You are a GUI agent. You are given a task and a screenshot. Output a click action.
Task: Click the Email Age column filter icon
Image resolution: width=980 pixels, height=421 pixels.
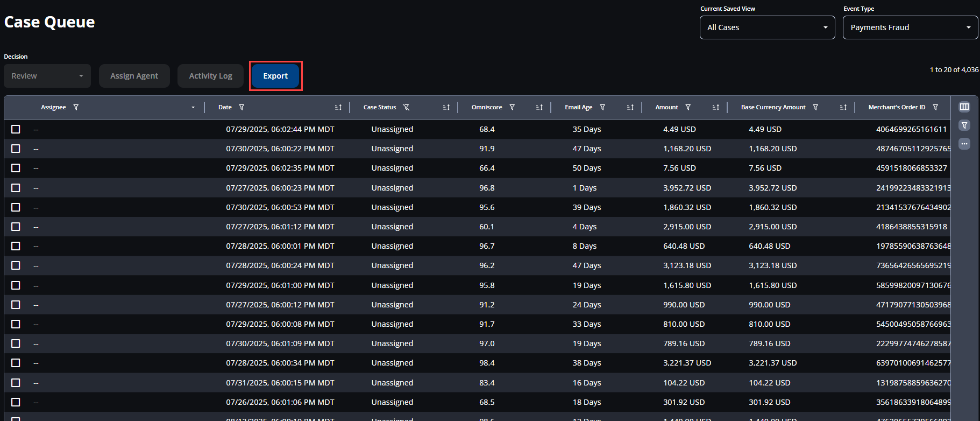point(602,107)
